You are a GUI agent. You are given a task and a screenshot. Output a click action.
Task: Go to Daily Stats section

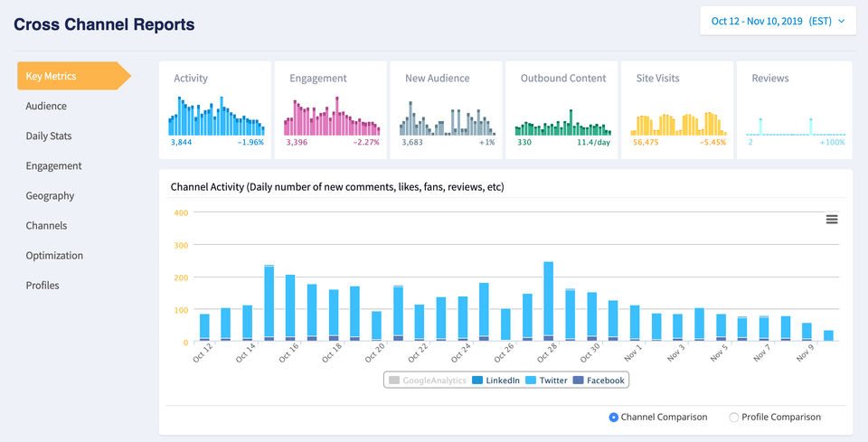pos(49,136)
